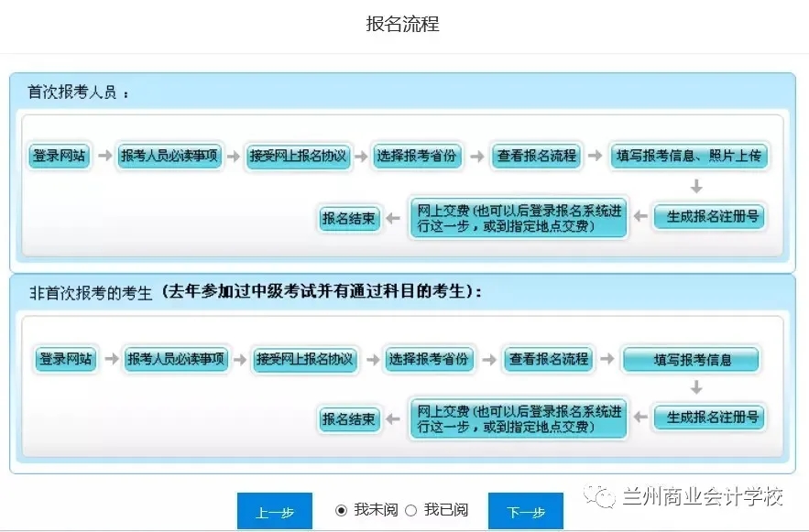Click 填写报考信息、照片上传 step box
Screen dimensions: 809x532
pyautogui.click(x=689, y=156)
